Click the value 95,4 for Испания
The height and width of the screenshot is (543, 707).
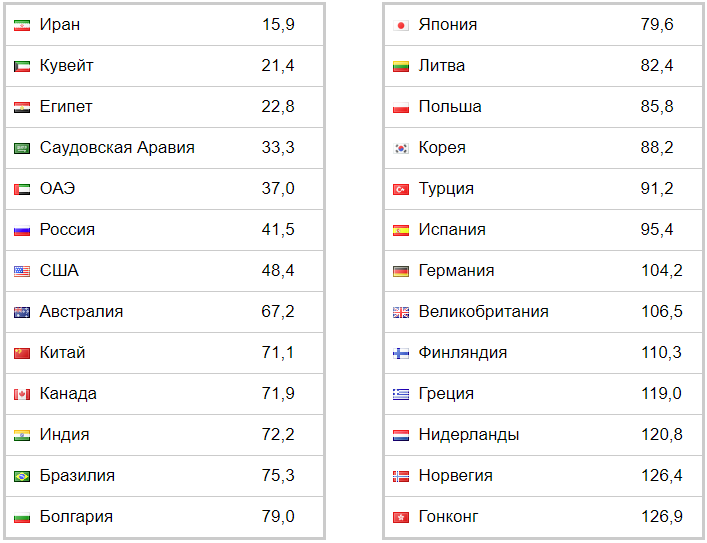pos(657,230)
